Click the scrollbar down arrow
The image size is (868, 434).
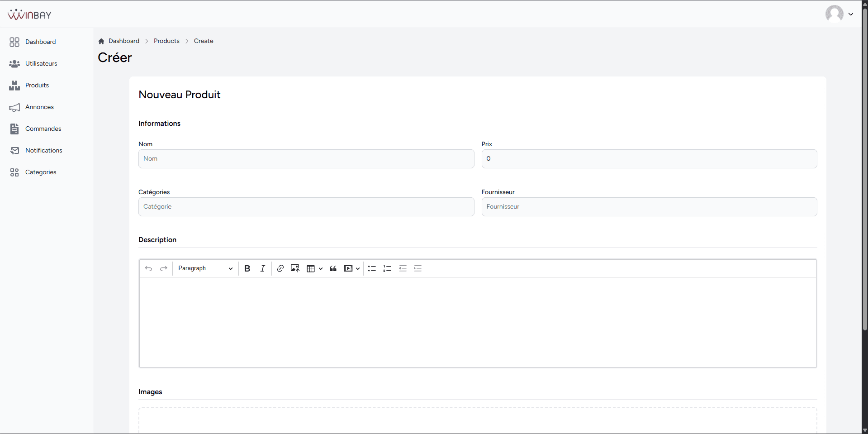point(865,430)
